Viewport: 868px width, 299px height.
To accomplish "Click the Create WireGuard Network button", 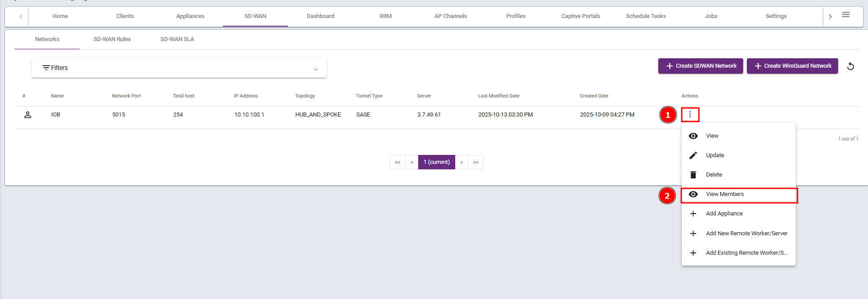I will click(x=792, y=66).
